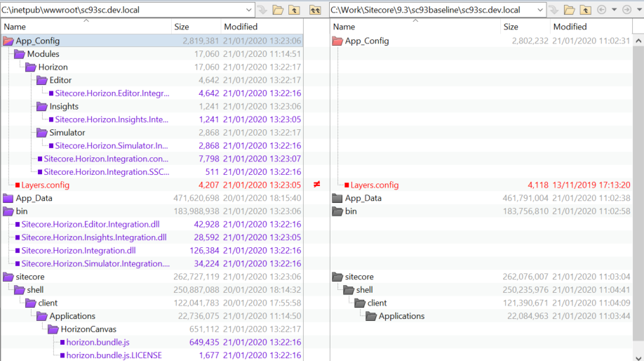Click the HorizonCanvas folder icon

(53, 329)
